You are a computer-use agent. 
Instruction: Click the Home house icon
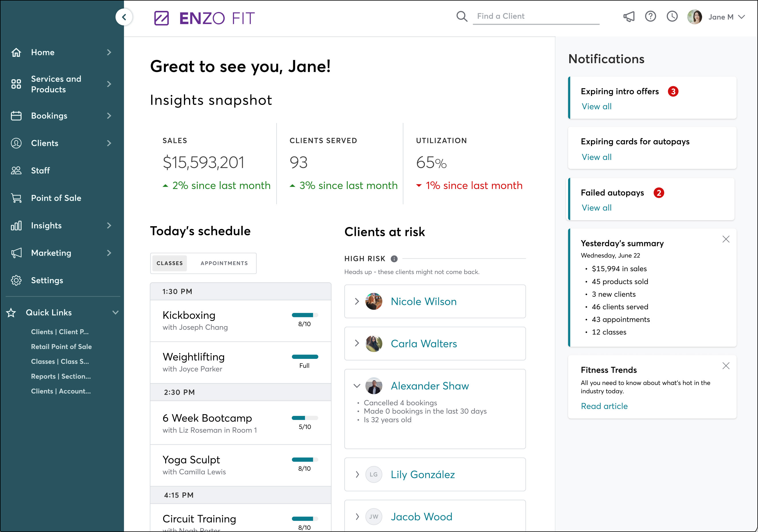[16, 52]
